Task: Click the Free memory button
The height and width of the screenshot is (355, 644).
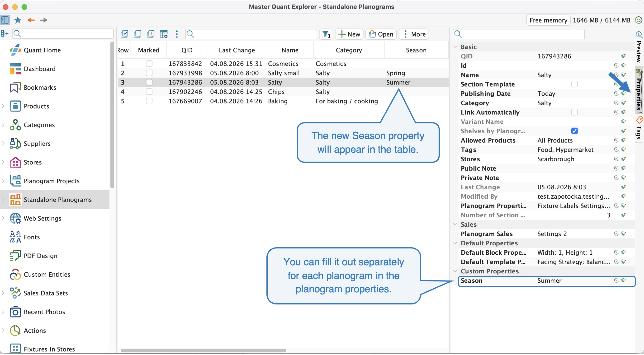Action: coord(548,20)
